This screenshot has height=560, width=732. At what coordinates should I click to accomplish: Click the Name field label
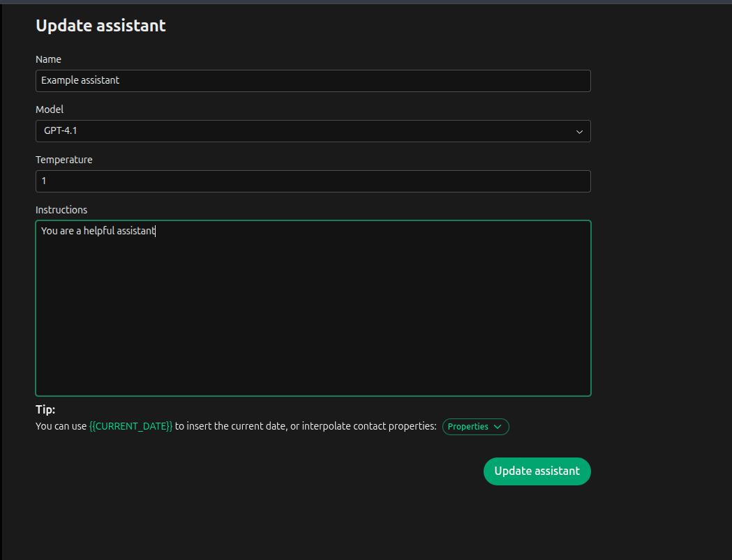tap(48, 59)
